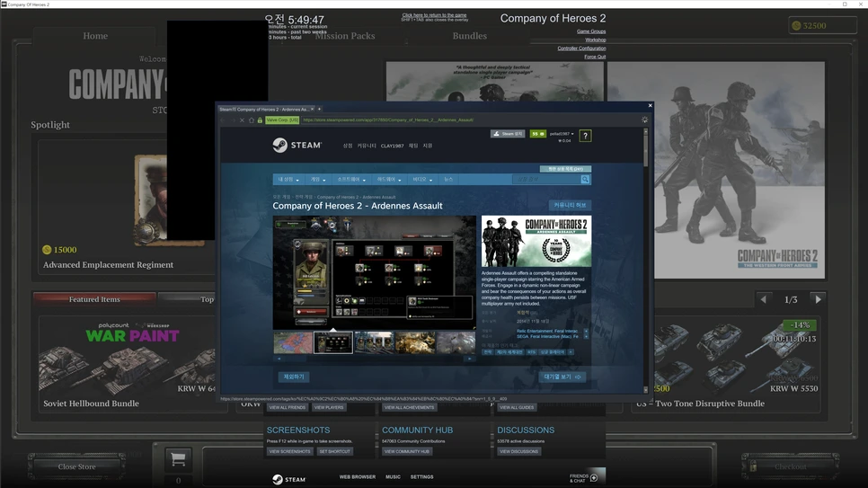Click the green padlock security icon
Image resolution: width=868 pixels, height=488 pixels.
click(260, 120)
